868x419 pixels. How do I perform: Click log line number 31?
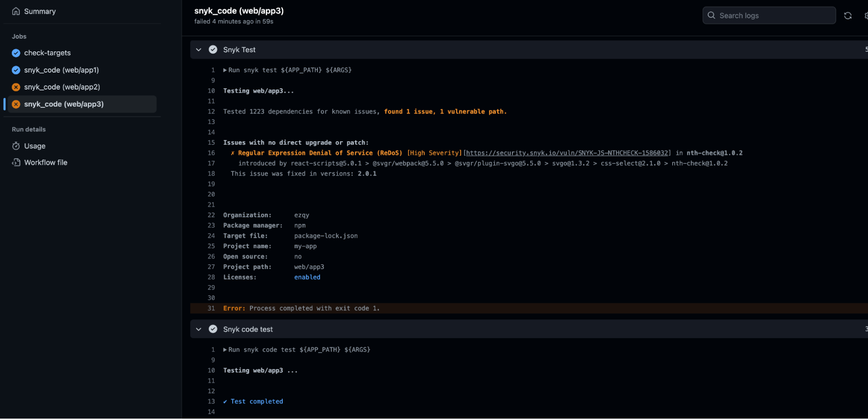(x=211, y=309)
